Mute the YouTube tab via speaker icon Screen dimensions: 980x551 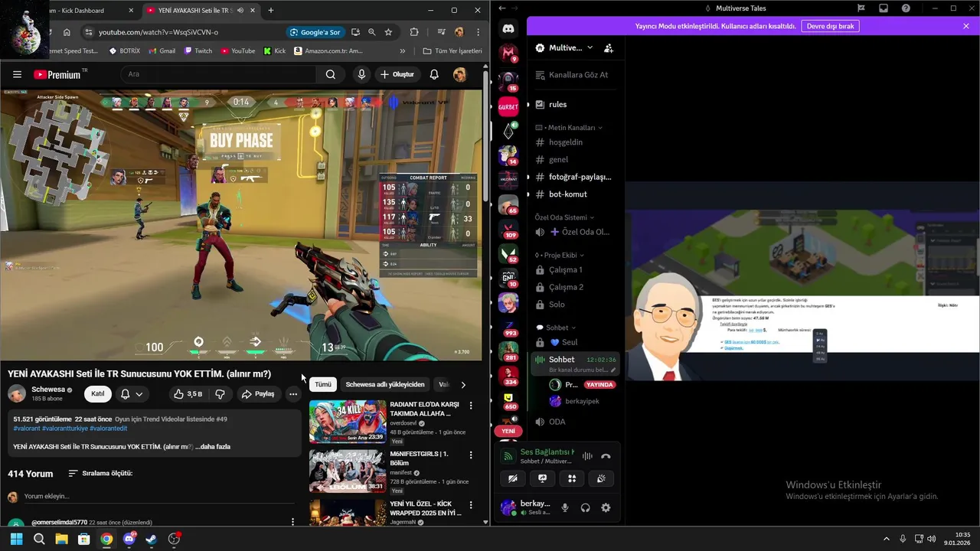click(x=240, y=11)
